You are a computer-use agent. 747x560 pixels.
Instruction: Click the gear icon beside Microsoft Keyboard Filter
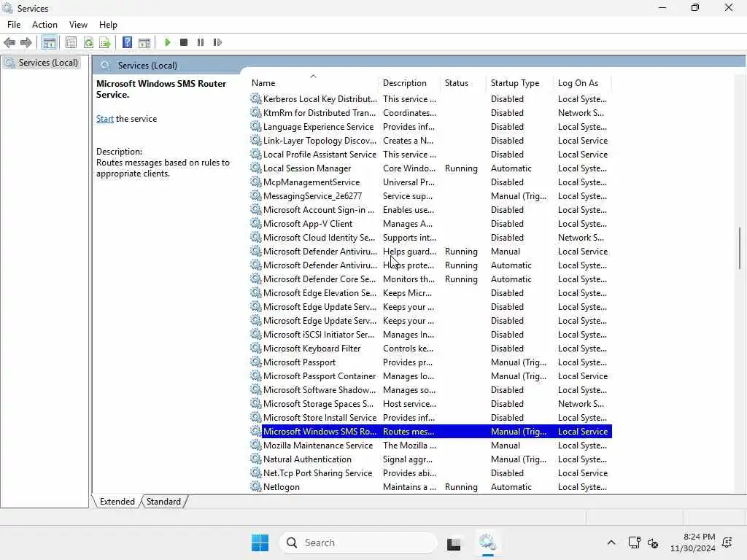point(256,348)
